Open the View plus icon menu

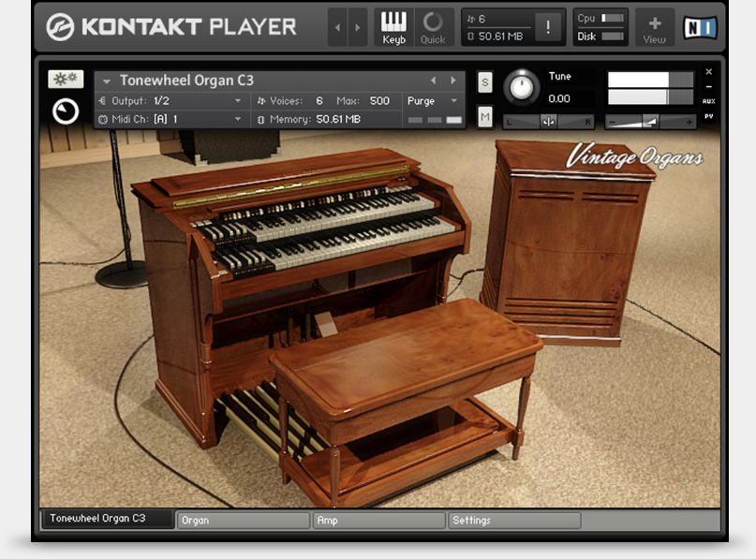(x=654, y=27)
